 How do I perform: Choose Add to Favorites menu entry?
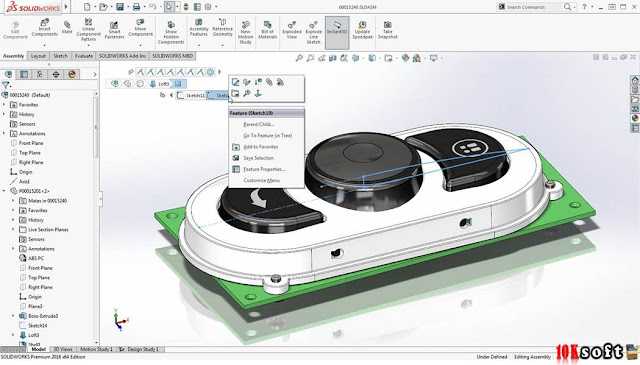point(260,147)
